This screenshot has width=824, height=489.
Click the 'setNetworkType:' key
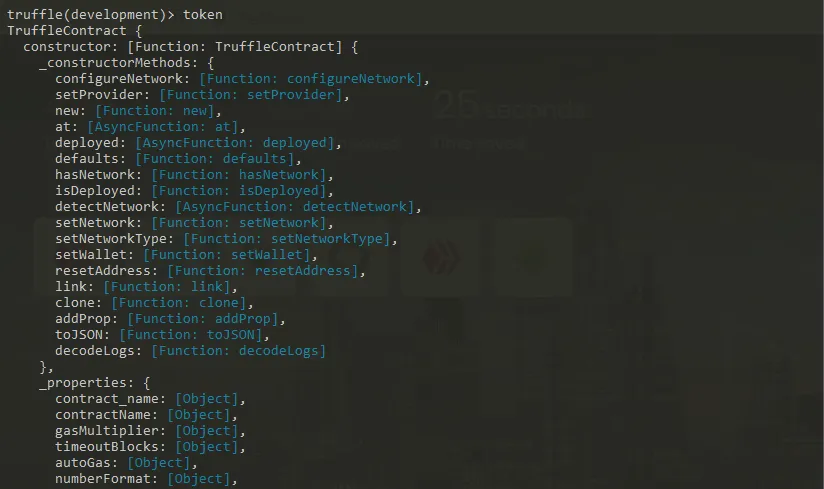(x=115, y=239)
